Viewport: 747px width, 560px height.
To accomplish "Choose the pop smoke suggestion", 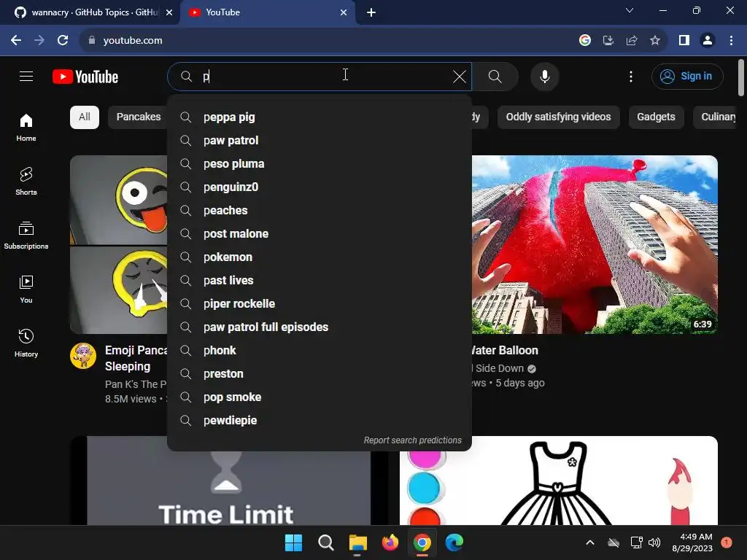I will coord(320,397).
